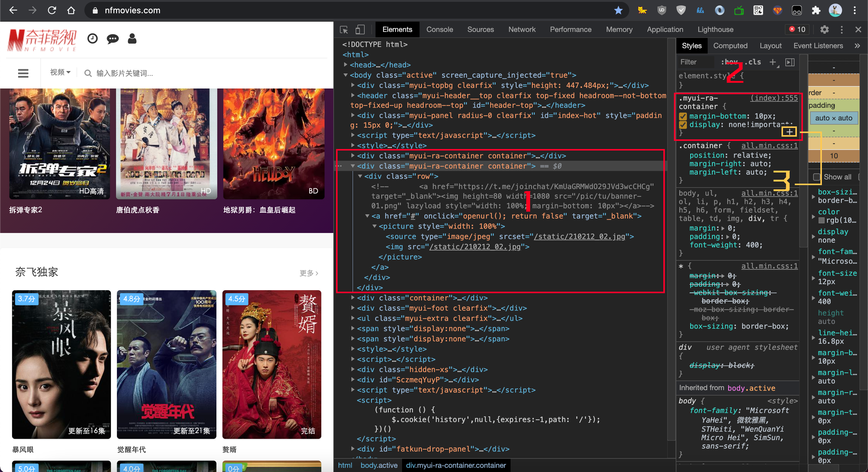Toggle the device toolbar icon
Viewport: 868px width, 472px height.
(x=360, y=29)
